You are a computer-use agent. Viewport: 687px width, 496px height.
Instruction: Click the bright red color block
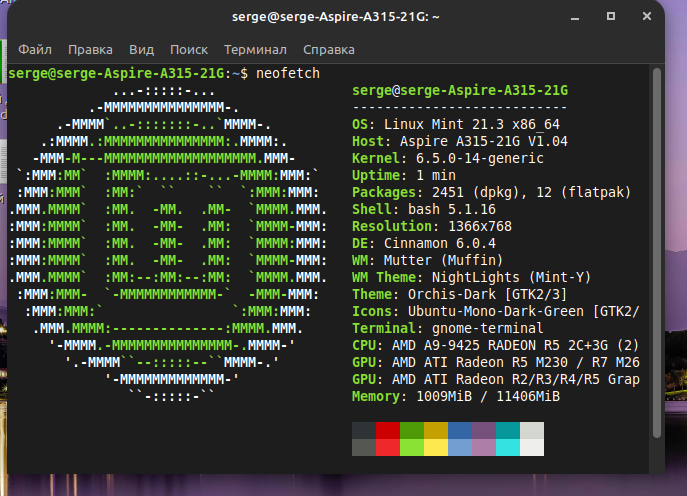pyautogui.click(x=388, y=447)
